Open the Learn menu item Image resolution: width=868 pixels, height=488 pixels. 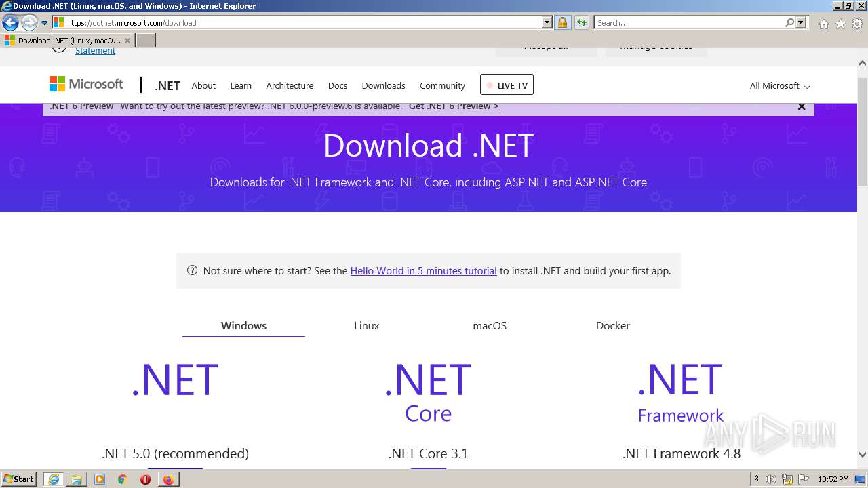click(241, 86)
